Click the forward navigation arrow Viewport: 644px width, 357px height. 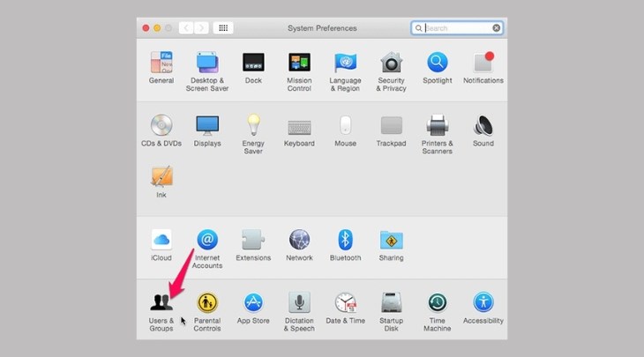201,28
